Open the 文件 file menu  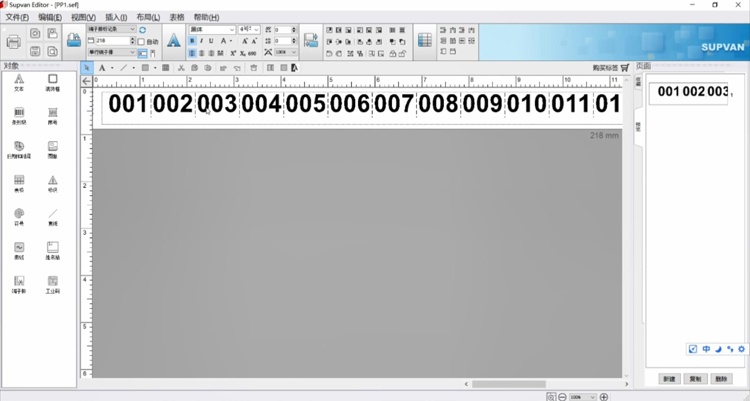[17, 17]
